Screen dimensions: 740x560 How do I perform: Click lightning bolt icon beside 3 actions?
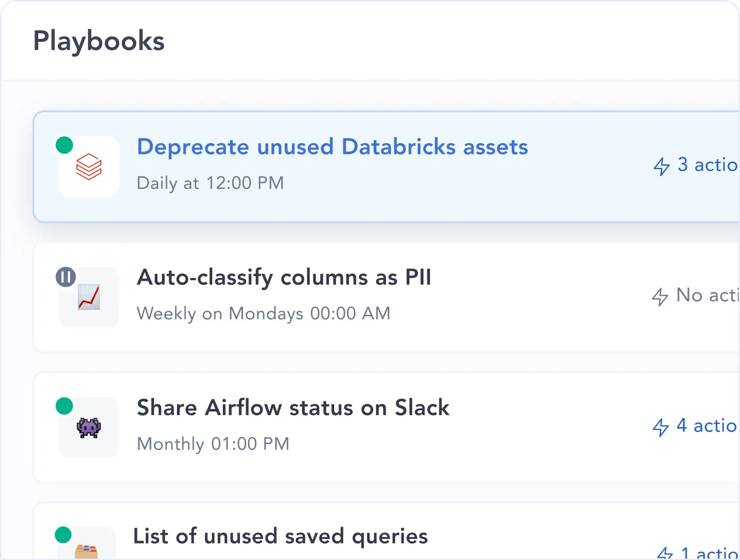click(661, 166)
